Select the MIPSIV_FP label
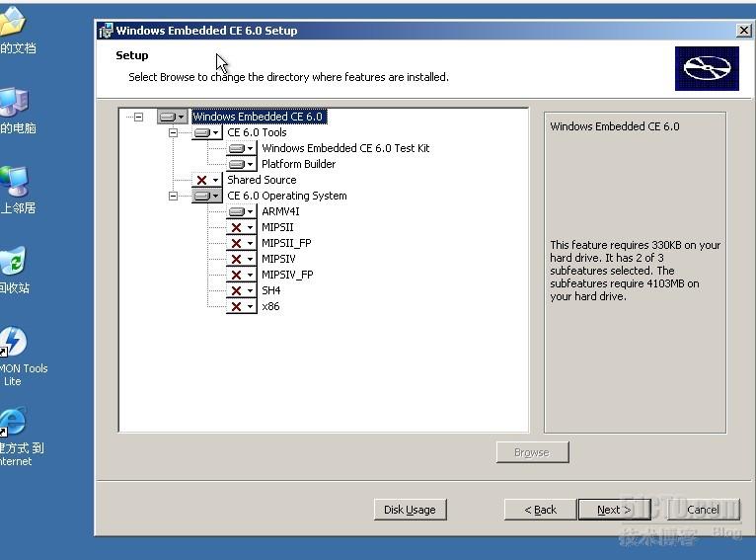The width and height of the screenshot is (756, 560). tap(287, 275)
